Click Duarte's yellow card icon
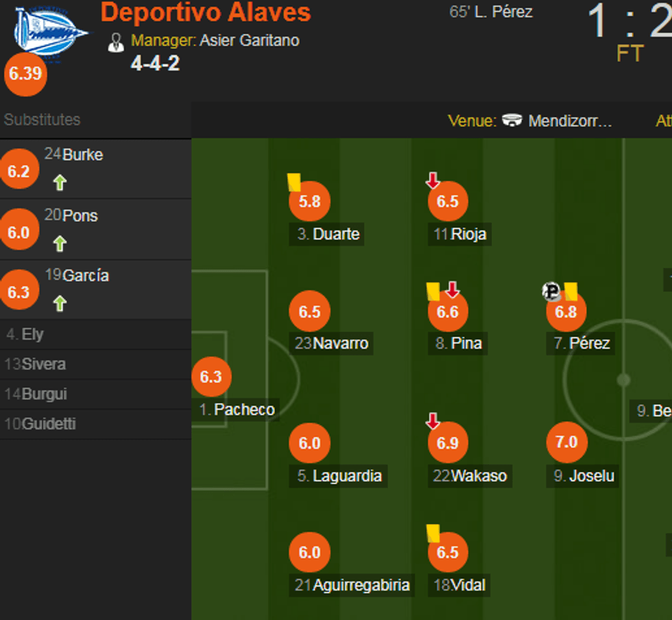This screenshot has width=672, height=620. 294,182
